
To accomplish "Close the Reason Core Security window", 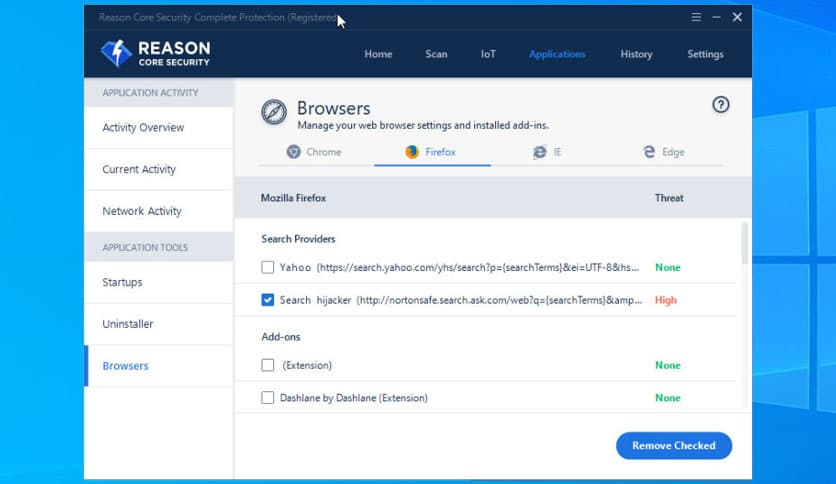I will pos(737,17).
